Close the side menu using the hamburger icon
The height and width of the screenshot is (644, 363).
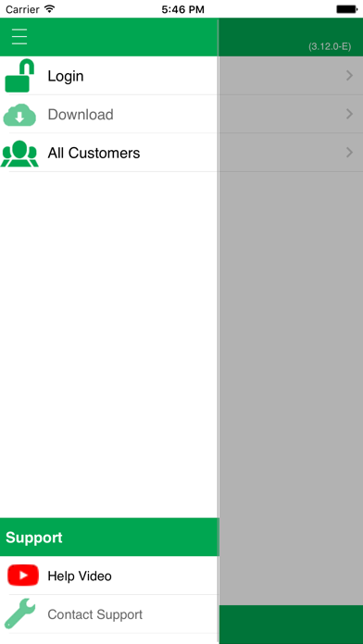[19, 37]
